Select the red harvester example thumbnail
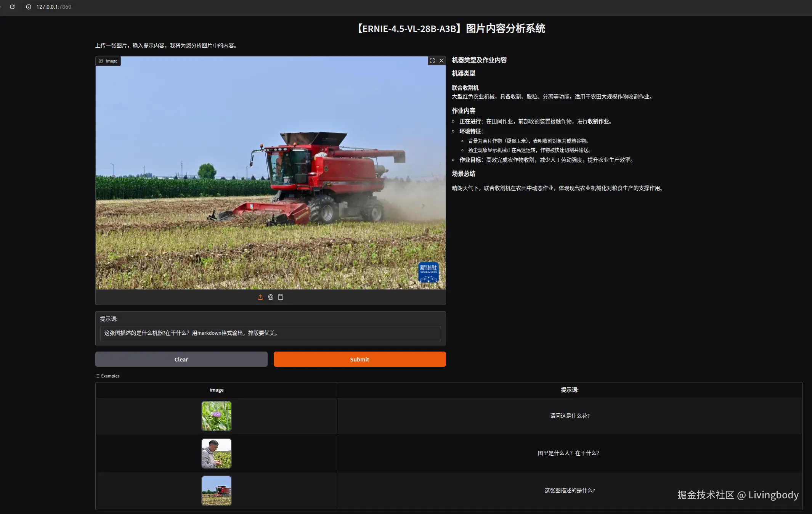This screenshot has height=514, width=812. pyautogui.click(x=217, y=491)
